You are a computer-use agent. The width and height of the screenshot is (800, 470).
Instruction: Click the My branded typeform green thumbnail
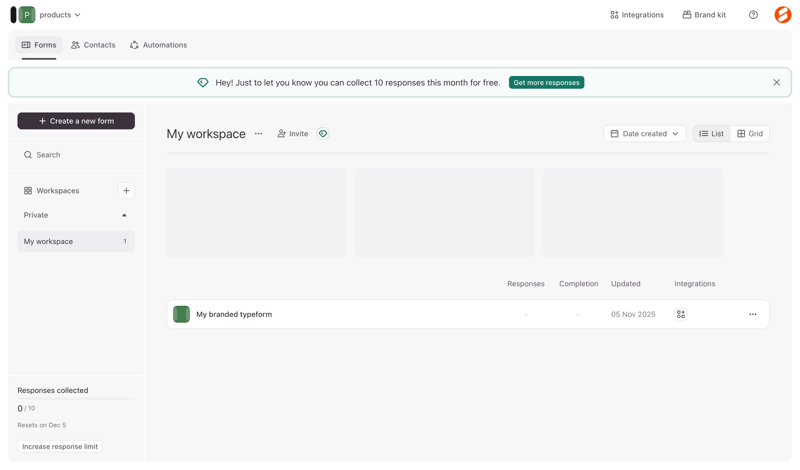(x=181, y=314)
